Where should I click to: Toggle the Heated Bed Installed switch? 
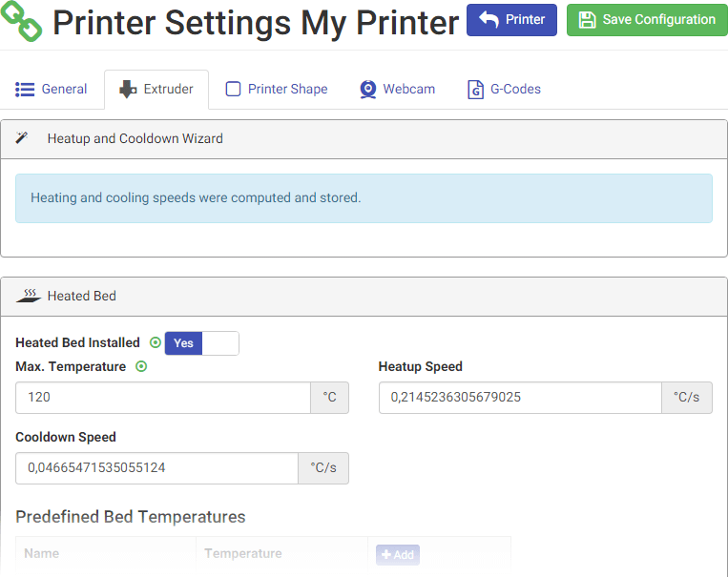[201, 343]
